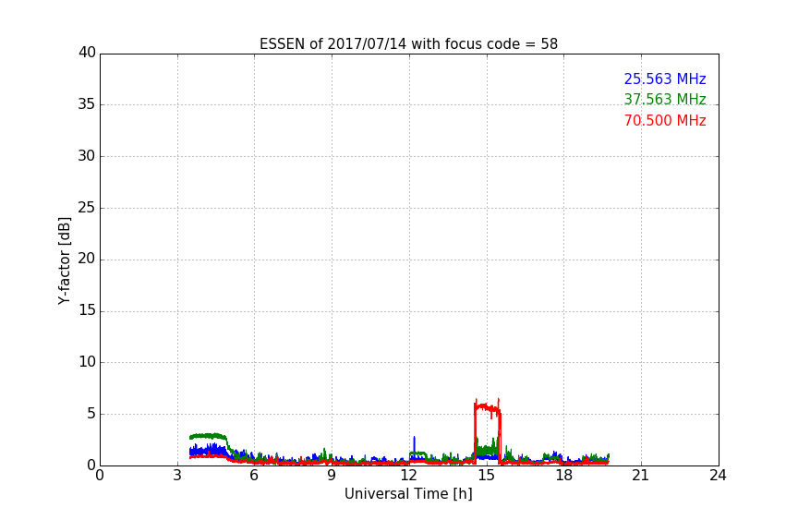Click the x-axis tick label 24
Viewport: 798px width, 532px height.
coord(718,476)
